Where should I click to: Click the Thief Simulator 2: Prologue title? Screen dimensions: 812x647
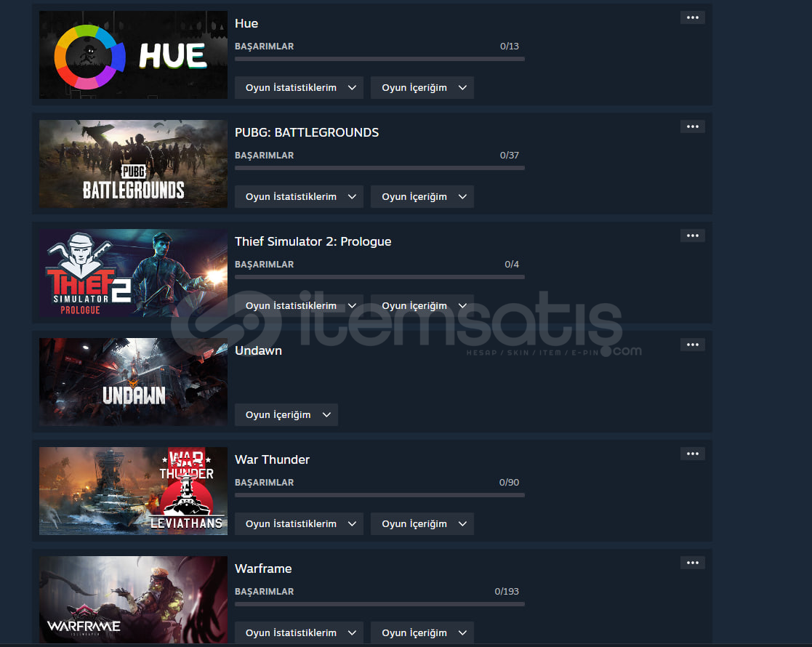pos(313,241)
